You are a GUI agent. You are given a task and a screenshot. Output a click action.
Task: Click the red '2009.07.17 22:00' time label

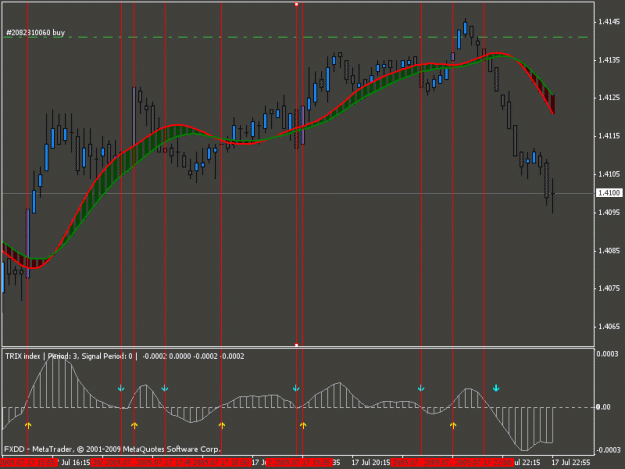(483, 462)
